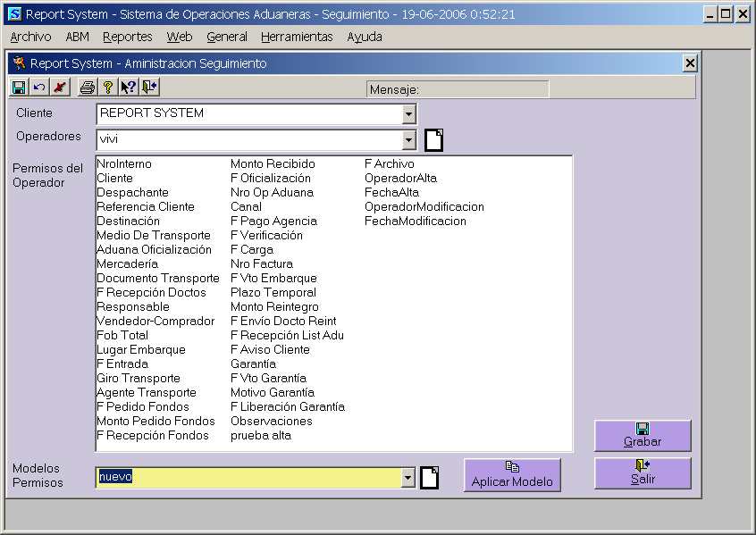756x535 pixels.
Task: Select NroInterno in the permissions list
Action: (124, 163)
